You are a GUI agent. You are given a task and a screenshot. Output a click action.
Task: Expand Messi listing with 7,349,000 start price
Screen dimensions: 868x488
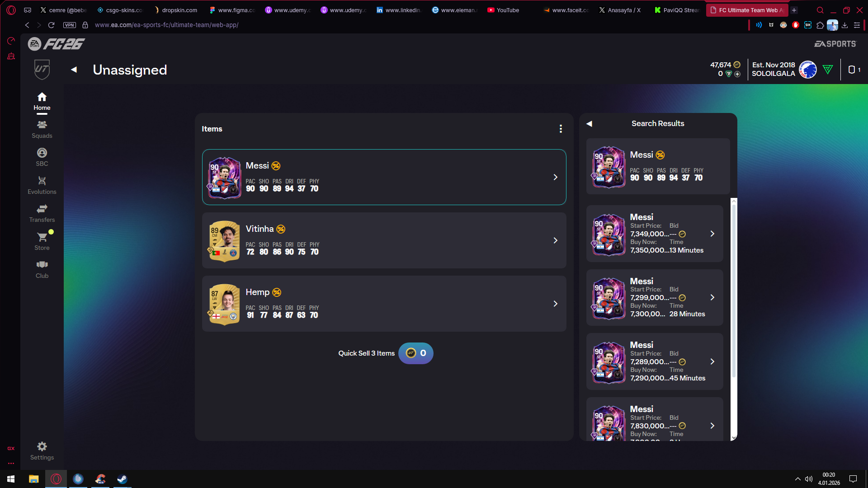pos(712,234)
